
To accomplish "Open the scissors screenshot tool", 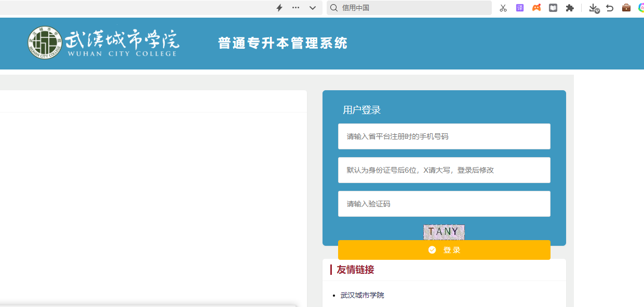I will (x=503, y=8).
